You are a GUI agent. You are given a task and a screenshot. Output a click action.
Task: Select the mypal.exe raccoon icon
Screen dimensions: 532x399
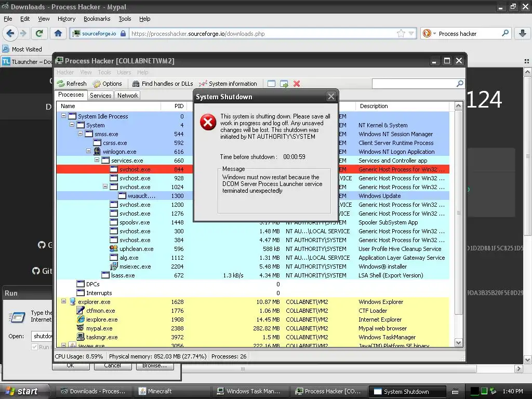click(81, 328)
